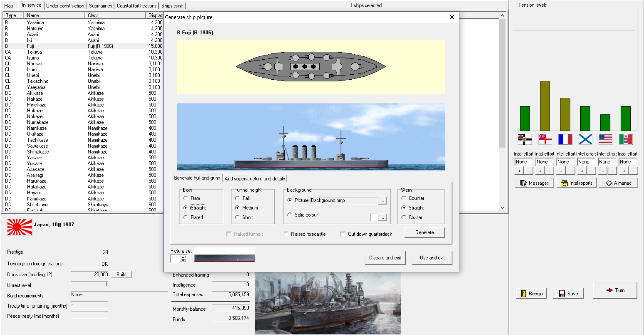Enable the Raised forecastle checkbox

[x=286, y=234]
